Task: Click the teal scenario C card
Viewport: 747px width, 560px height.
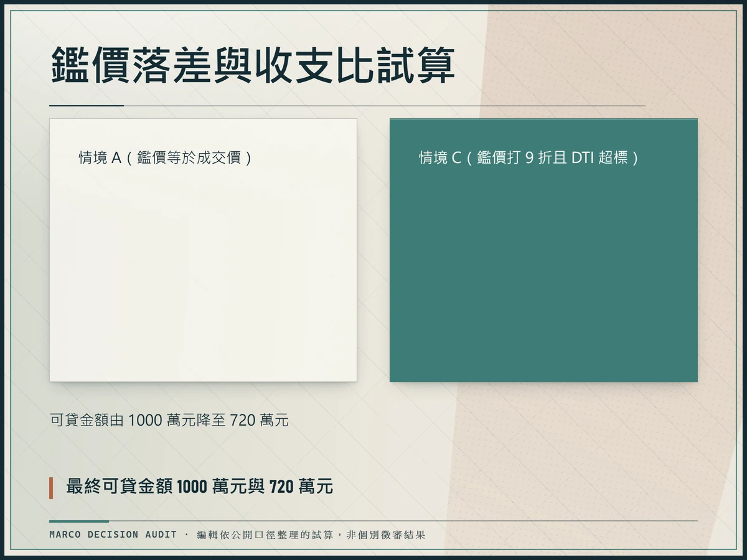Action: 543,250
